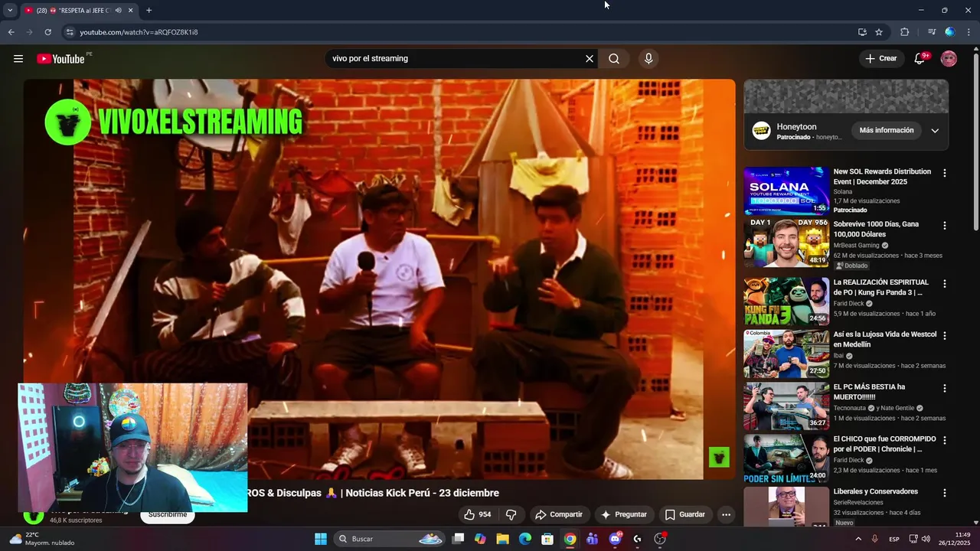The height and width of the screenshot is (551, 980).
Task: Click Más información on the Honeytoon ad
Action: tap(886, 130)
